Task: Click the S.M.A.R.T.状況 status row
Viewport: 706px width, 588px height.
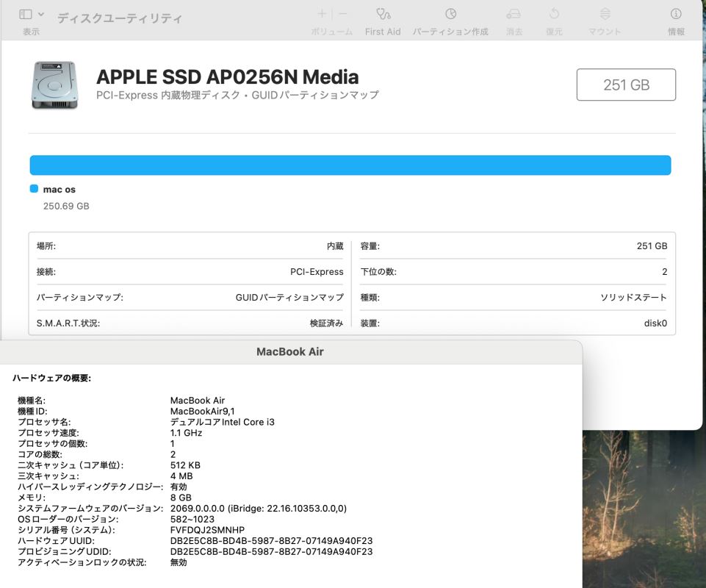Action: point(189,323)
